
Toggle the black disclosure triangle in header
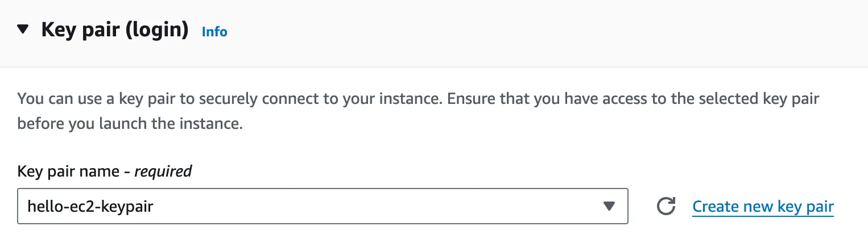[x=23, y=30]
